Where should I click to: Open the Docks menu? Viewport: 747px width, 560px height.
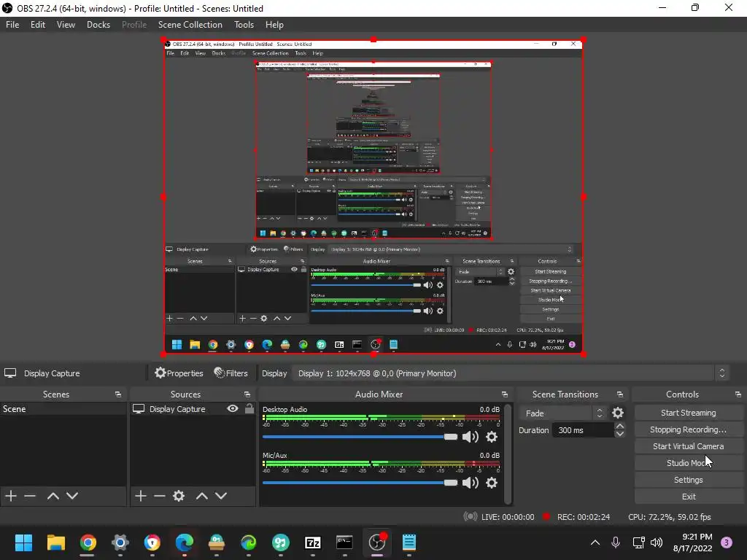pyautogui.click(x=98, y=25)
